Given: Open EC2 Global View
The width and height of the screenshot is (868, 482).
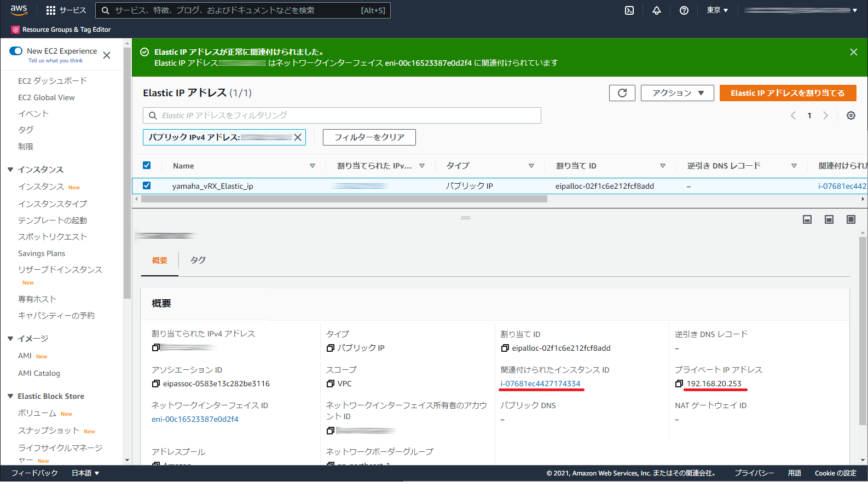Looking at the screenshot, I should click(x=47, y=97).
